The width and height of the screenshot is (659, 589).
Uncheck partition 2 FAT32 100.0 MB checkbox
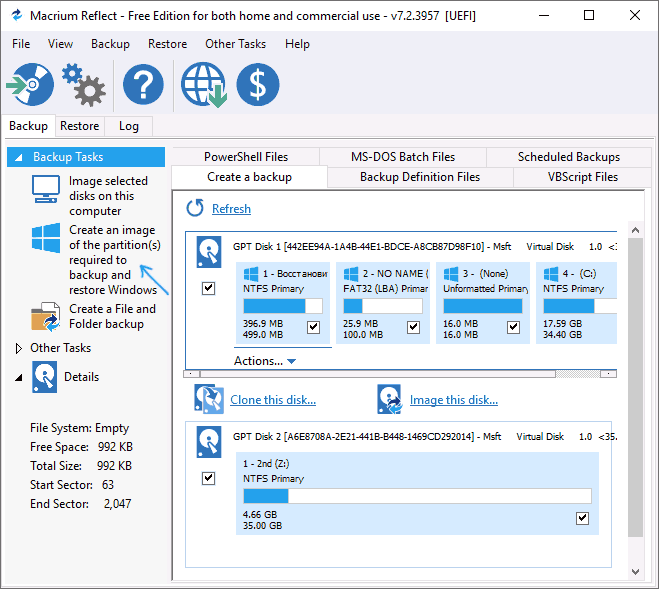click(x=414, y=327)
